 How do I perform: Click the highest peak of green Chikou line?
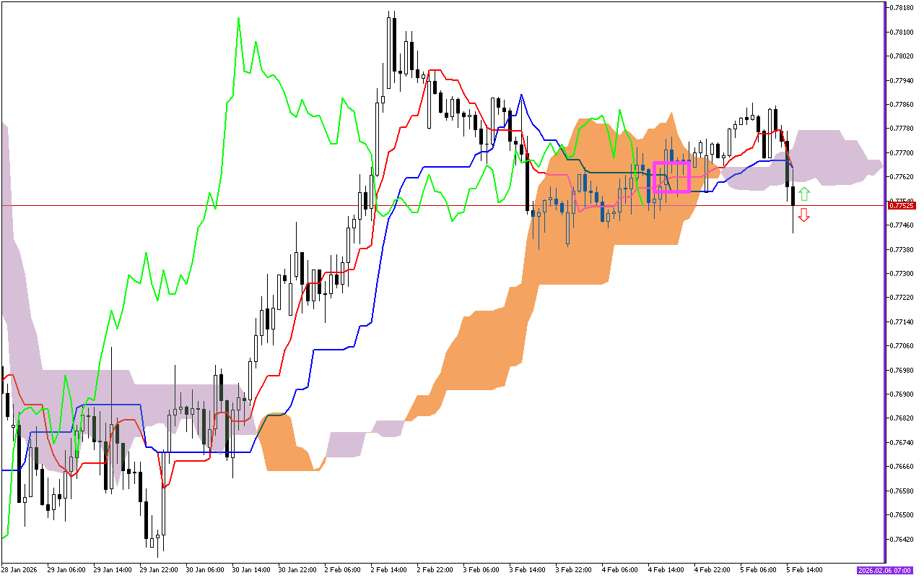click(x=238, y=18)
